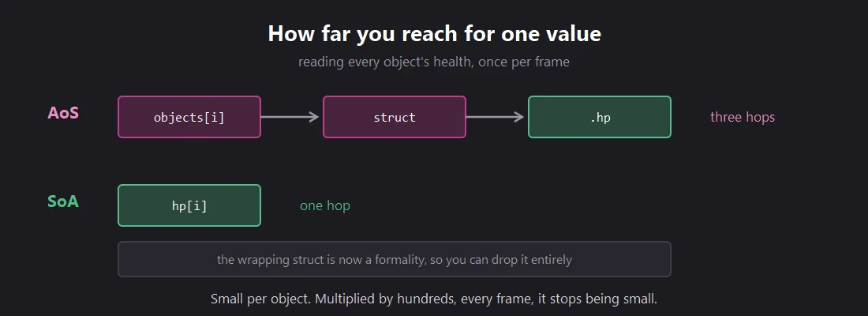
Task: Select the struct box in AoS row
Action: pos(394,117)
